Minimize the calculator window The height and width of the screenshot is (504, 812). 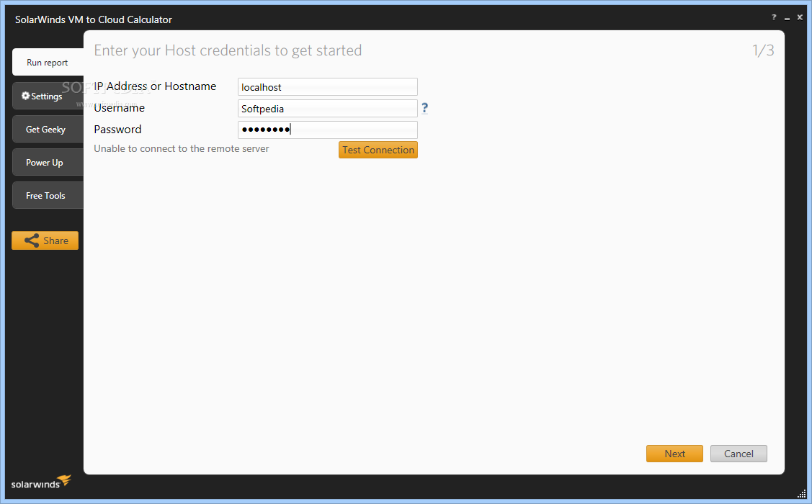787,18
